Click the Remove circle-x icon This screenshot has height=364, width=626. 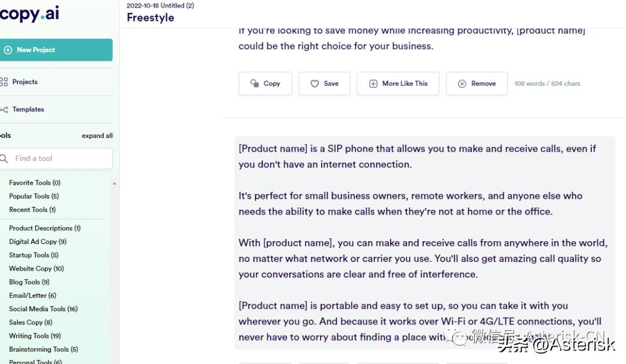[x=462, y=83]
